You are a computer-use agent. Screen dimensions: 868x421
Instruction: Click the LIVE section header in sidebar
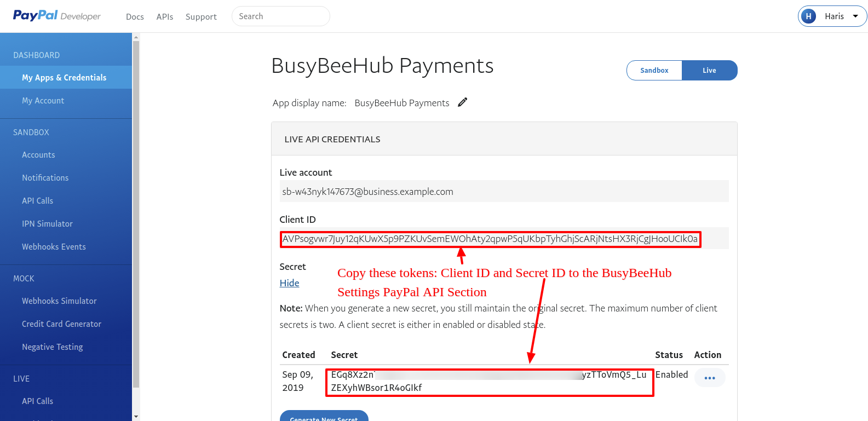(x=21, y=379)
